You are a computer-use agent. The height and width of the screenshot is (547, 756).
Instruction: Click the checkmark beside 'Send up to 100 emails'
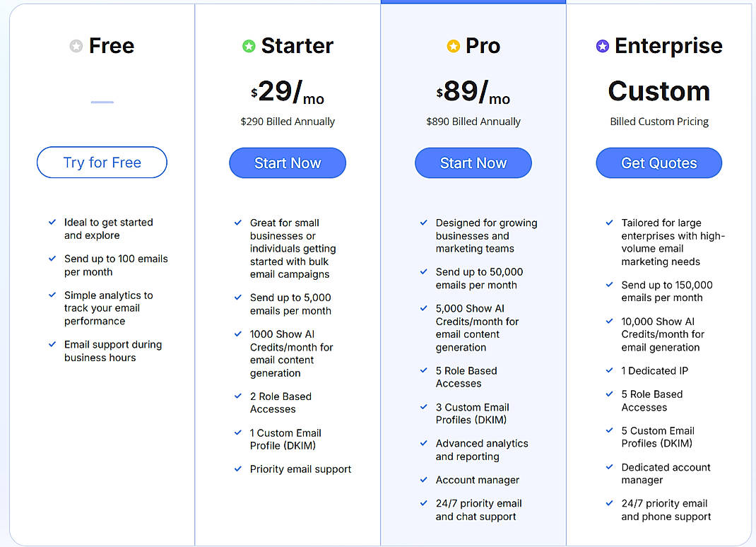[52, 259]
